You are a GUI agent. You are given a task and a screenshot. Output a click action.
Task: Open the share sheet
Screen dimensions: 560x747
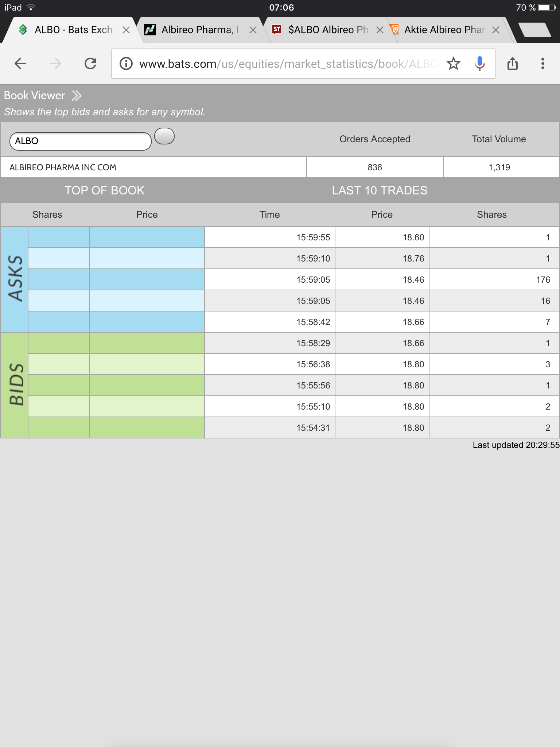pyautogui.click(x=513, y=64)
